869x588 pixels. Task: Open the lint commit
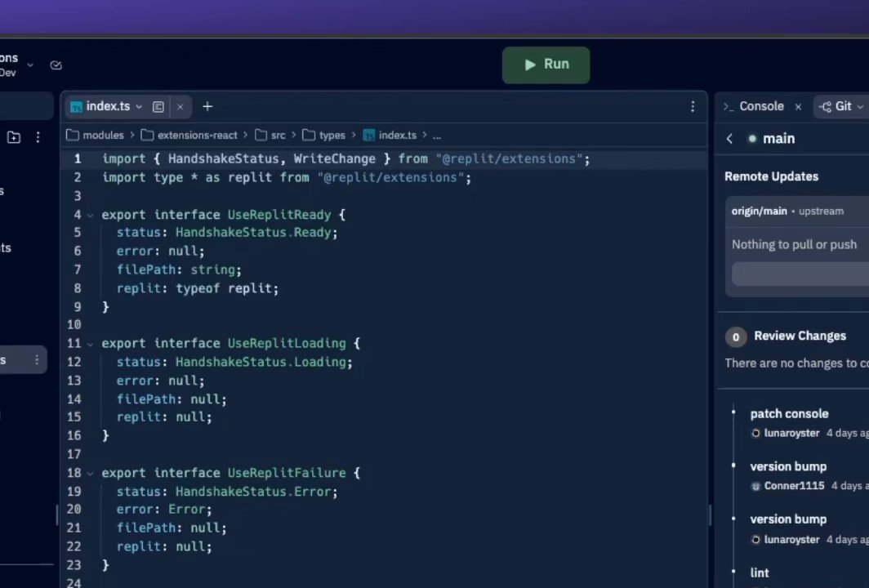click(760, 573)
